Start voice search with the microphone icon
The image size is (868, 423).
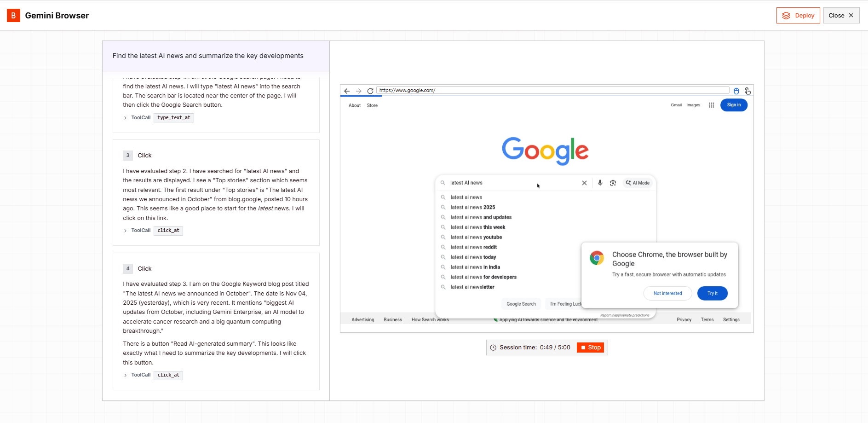click(x=600, y=183)
